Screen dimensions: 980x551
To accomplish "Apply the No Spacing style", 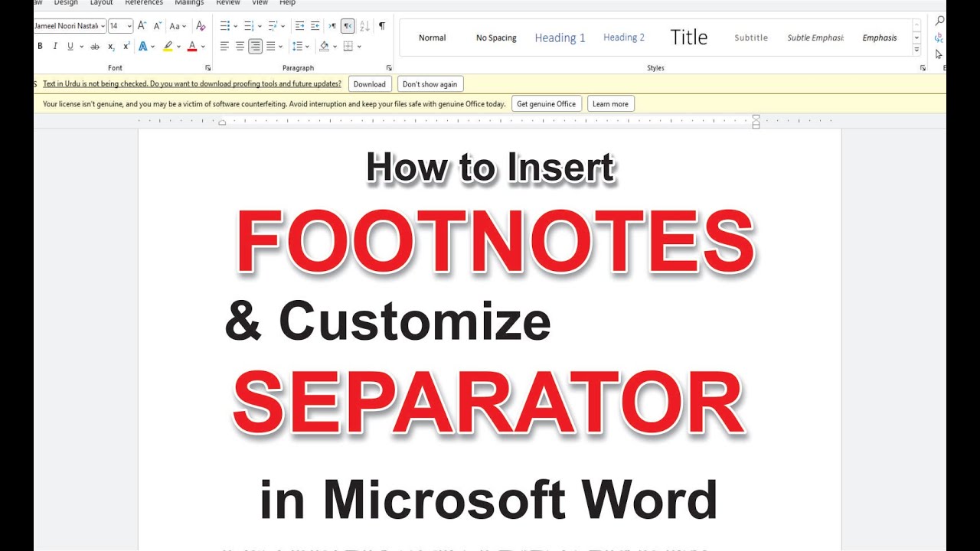I will (x=496, y=37).
